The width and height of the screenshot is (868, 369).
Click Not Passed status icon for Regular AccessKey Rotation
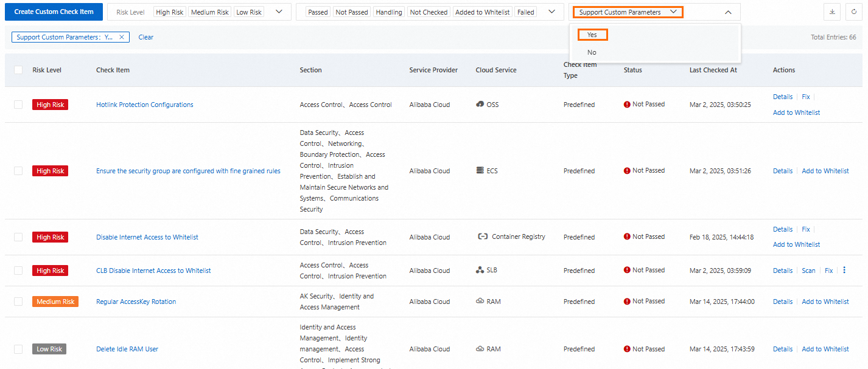pyautogui.click(x=627, y=302)
